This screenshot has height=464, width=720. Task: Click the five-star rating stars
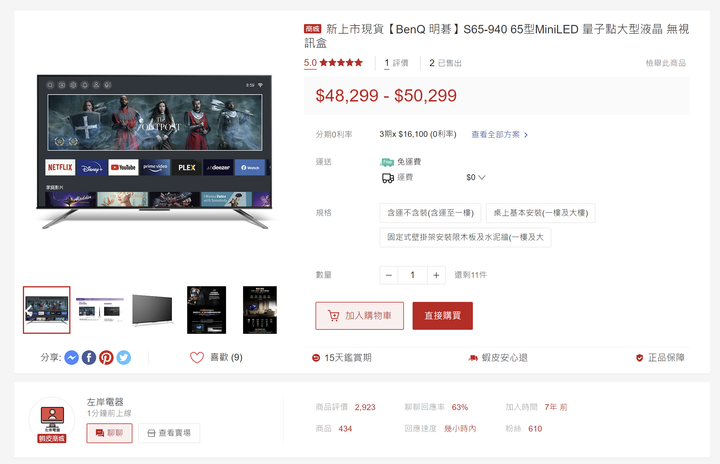click(x=341, y=62)
